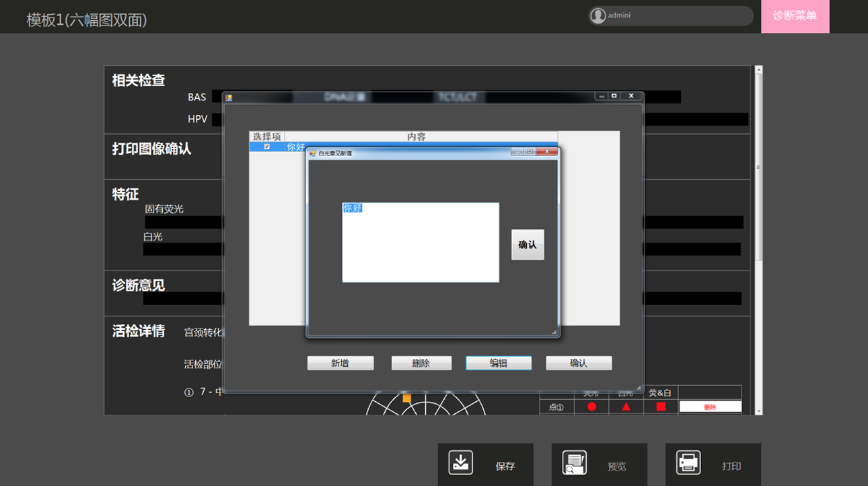
Task: Click the admini user avatar icon
Action: (598, 16)
